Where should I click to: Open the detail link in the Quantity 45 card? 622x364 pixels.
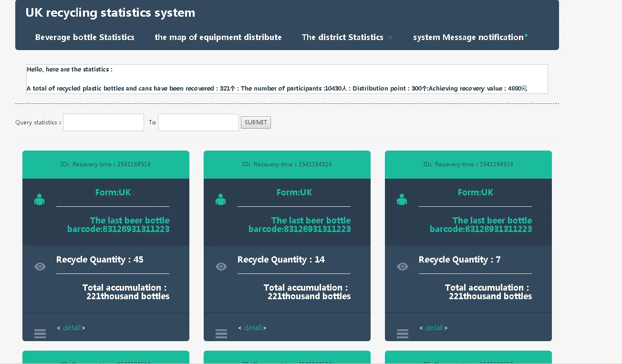[72, 328]
